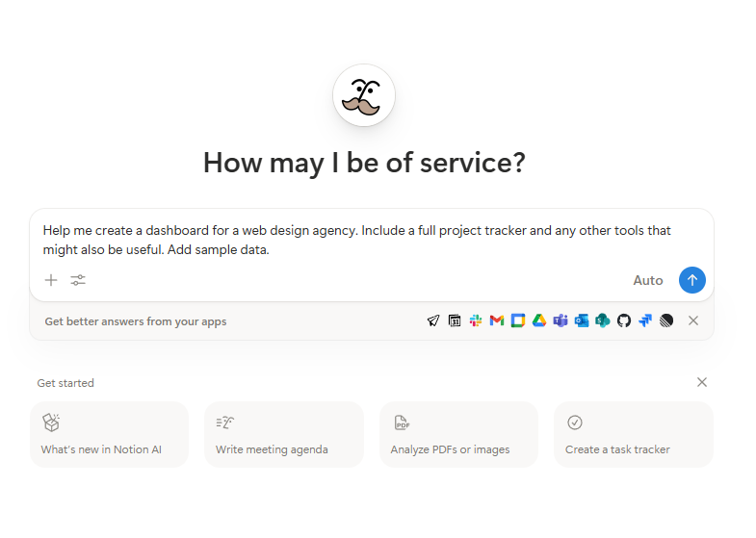The width and height of the screenshot is (756, 538).
Task: Connect the GitHub app icon
Action: tap(624, 320)
